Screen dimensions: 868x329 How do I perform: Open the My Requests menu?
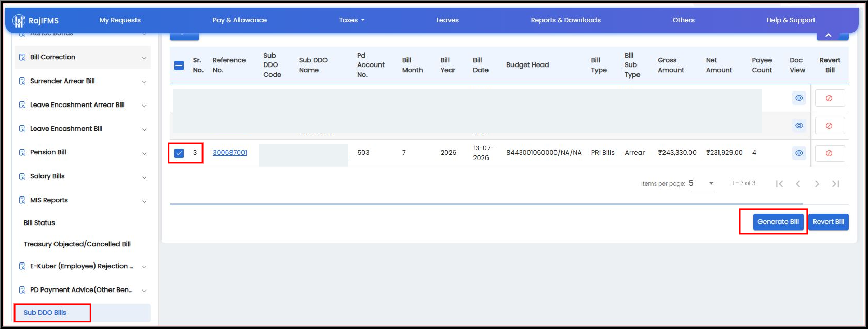pyautogui.click(x=120, y=20)
